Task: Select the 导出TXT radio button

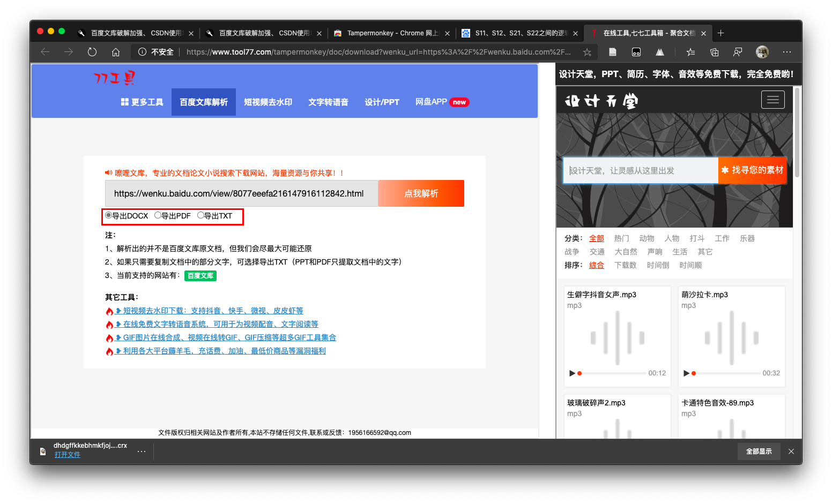Action: point(200,215)
